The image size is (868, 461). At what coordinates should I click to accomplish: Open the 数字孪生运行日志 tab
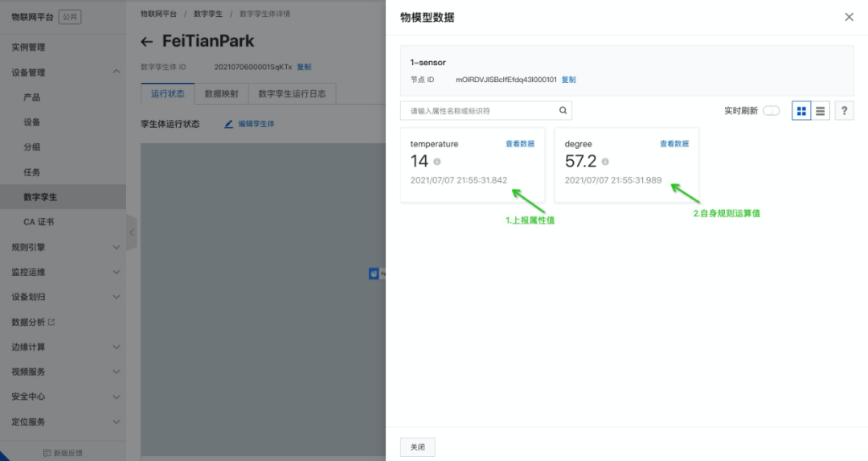(x=292, y=93)
